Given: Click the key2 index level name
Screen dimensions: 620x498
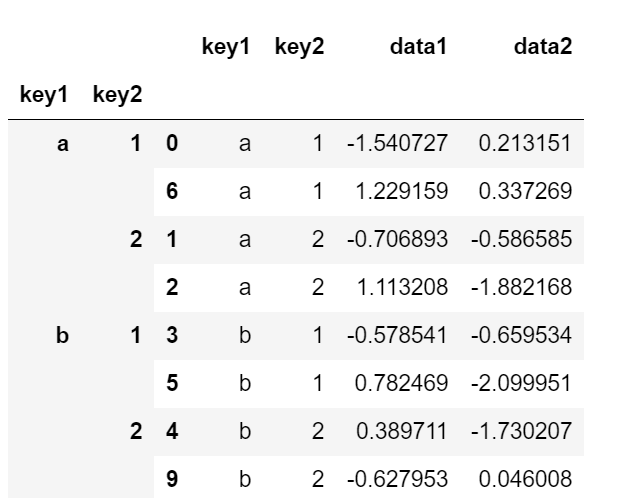Looking at the screenshot, I should [x=117, y=95].
